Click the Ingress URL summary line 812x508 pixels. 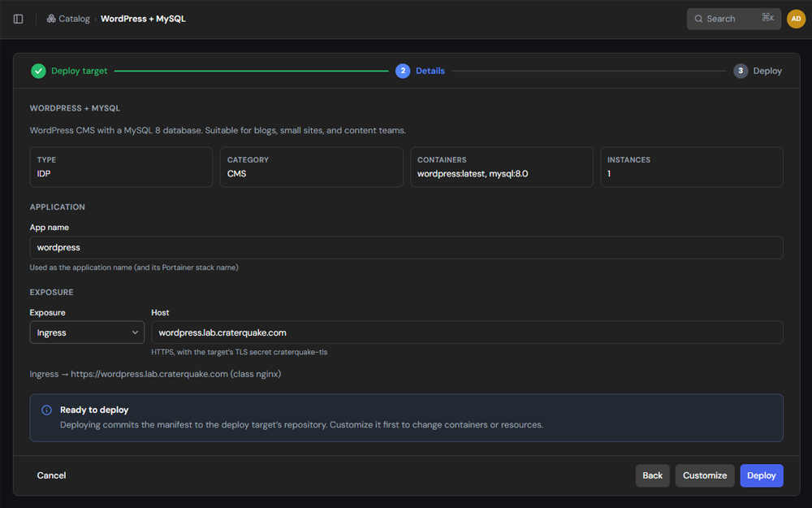coord(155,374)
